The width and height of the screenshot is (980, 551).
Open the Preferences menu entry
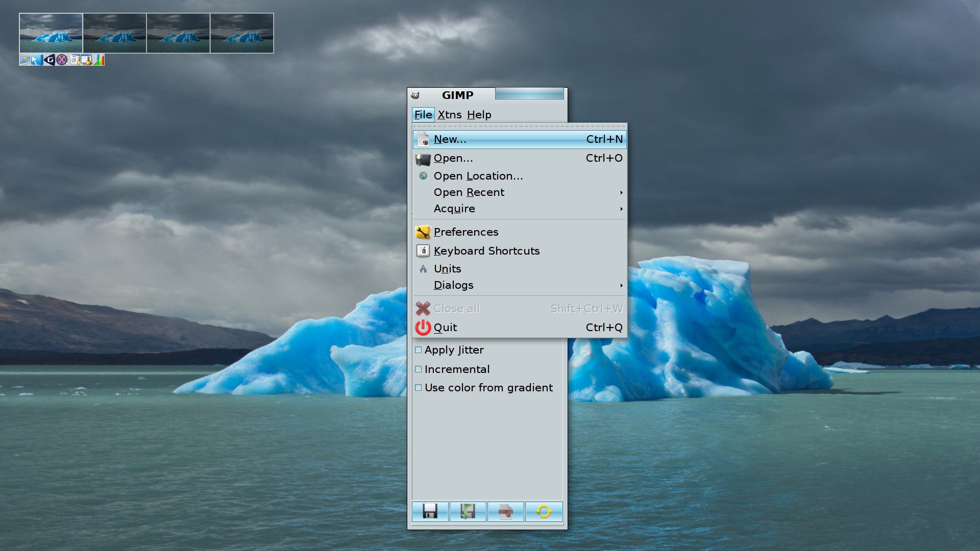[x=520, y=232]
